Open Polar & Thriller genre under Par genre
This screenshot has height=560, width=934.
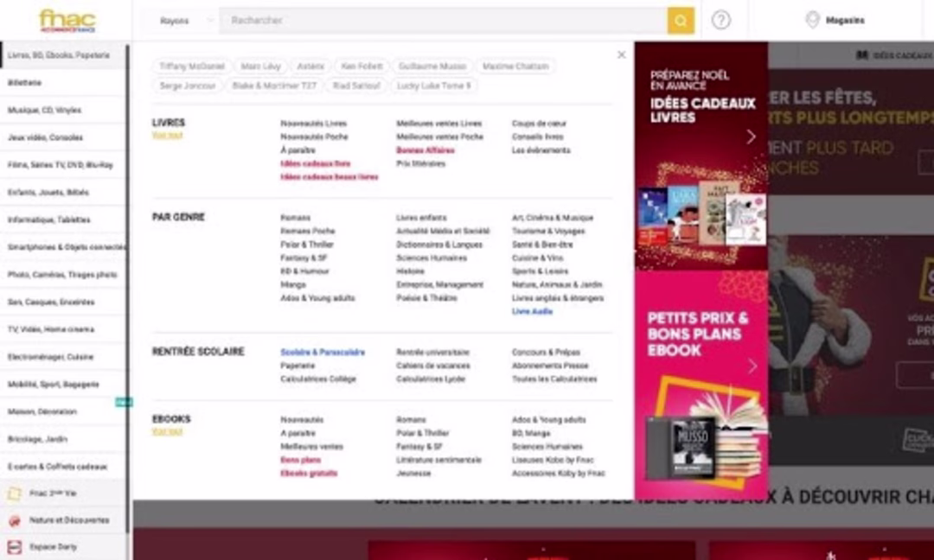(307, 245)
